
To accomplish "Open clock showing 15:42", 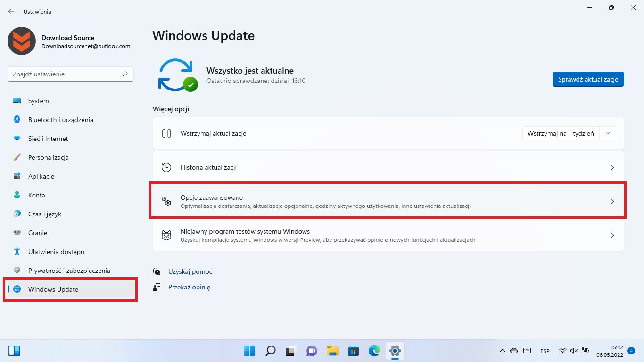I will click(x=610, y=351).
